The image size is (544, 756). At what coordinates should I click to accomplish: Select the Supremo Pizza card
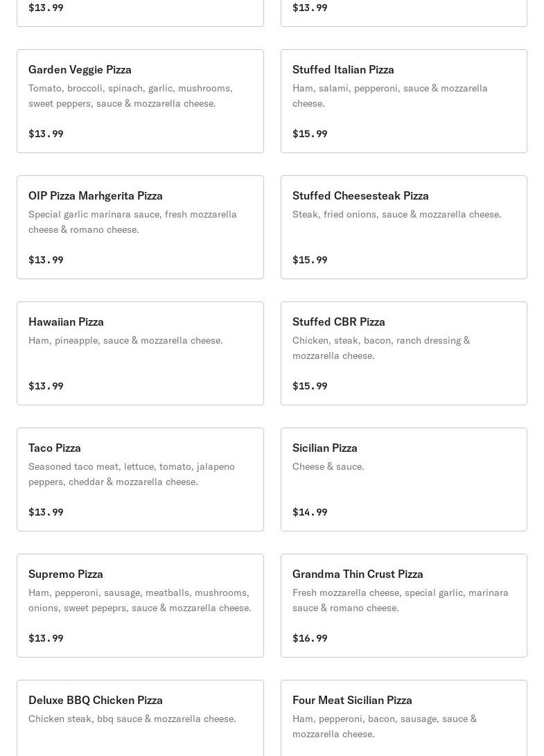click(x=140, y=606)
